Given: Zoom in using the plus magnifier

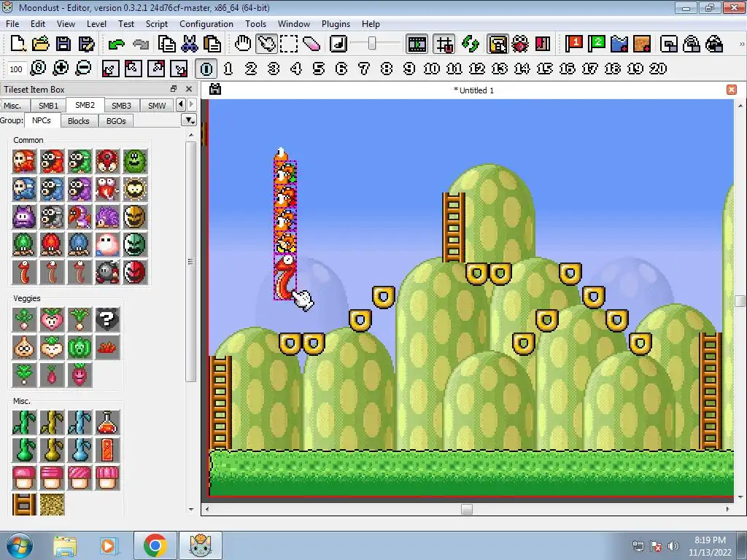Looking at the screenshot, I should click(61, 68).
